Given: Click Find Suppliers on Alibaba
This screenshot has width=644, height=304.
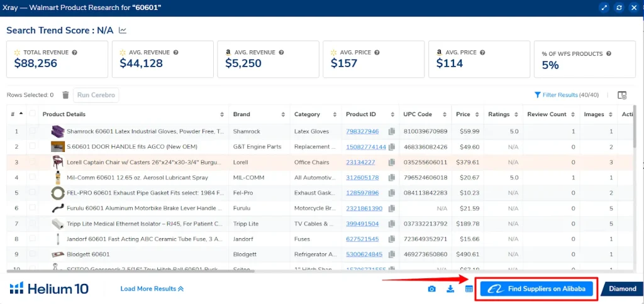Looking at the screenshot, I should click(536, 289).
